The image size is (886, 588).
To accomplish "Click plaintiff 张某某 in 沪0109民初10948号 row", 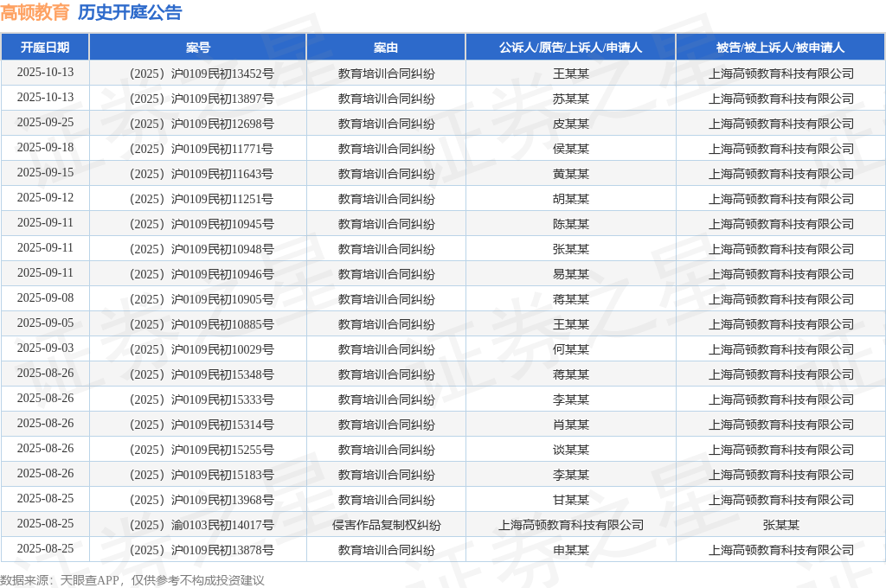I will tap(571, 249).
